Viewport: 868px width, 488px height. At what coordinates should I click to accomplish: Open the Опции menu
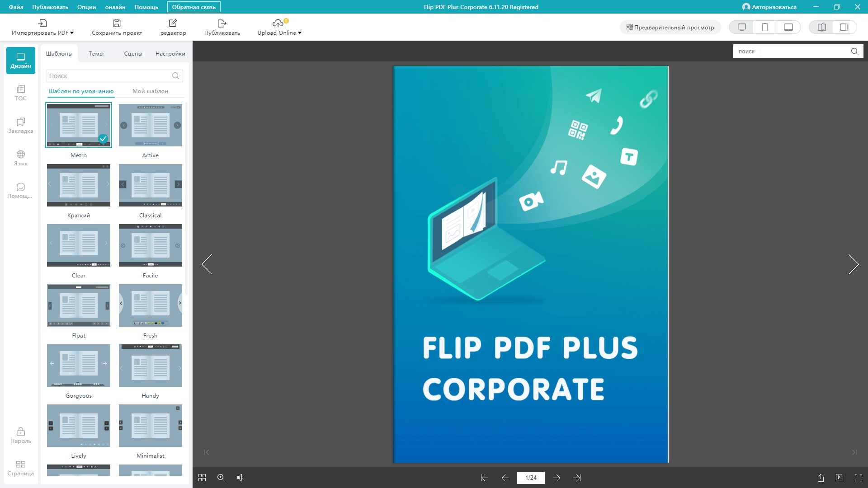pos(86,7)
